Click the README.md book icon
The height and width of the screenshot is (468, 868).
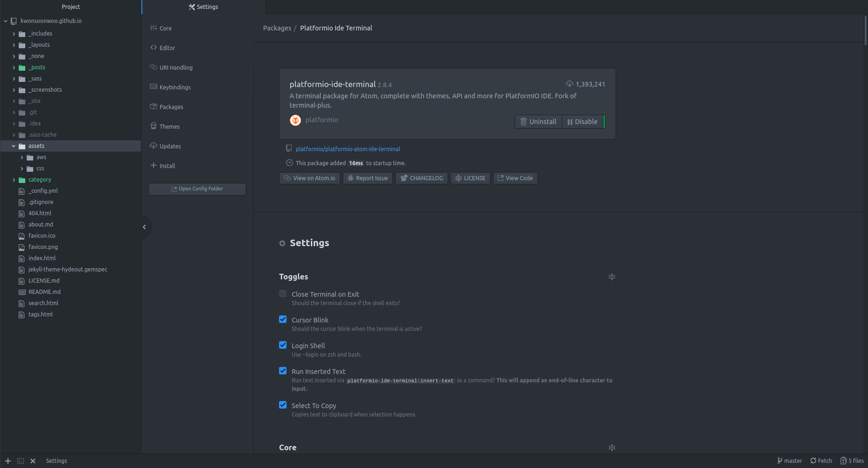point(22,292)
